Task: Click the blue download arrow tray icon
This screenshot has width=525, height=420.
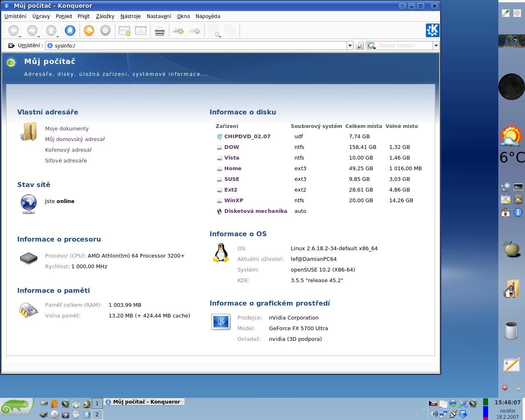Action: click(x=463, y=414)
